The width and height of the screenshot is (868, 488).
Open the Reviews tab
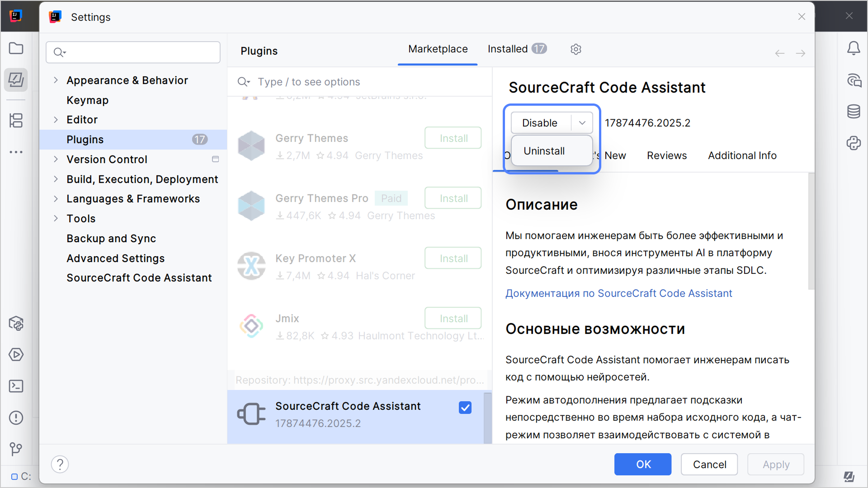666,155
